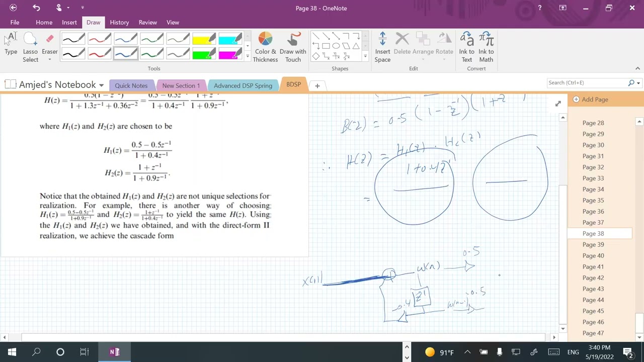Viewport: 644px width, 362px height.
Task: Switch to the Insert tab
Action: (x=69, y=22)
